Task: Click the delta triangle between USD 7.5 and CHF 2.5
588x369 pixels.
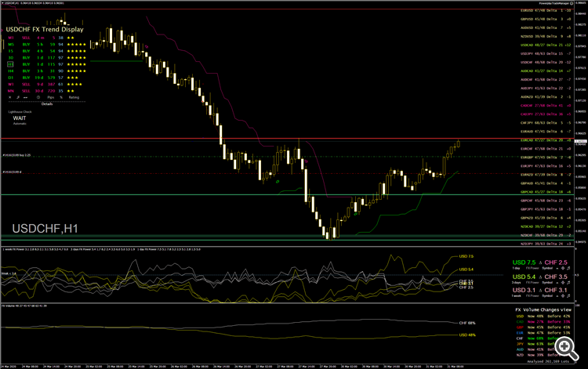Action: tap(540, 262)
